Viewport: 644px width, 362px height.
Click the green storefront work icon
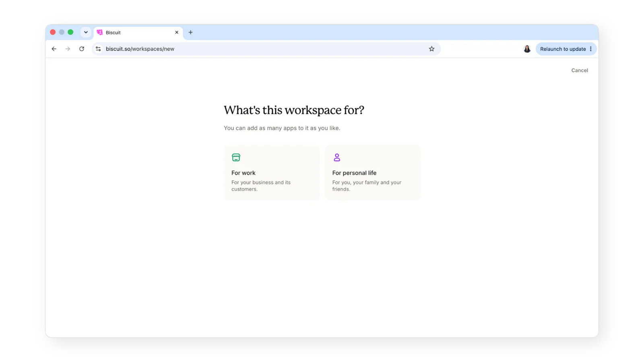(236, 157)
